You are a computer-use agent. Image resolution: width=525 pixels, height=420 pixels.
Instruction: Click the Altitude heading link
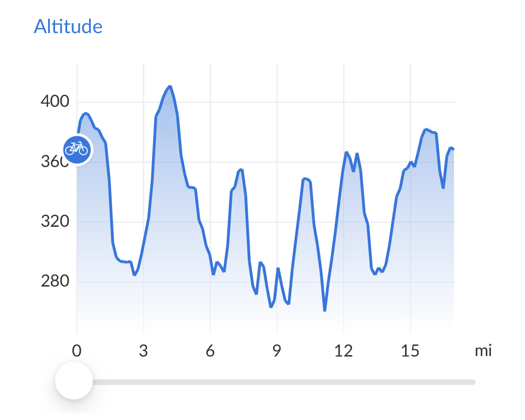tap(68, 27)
